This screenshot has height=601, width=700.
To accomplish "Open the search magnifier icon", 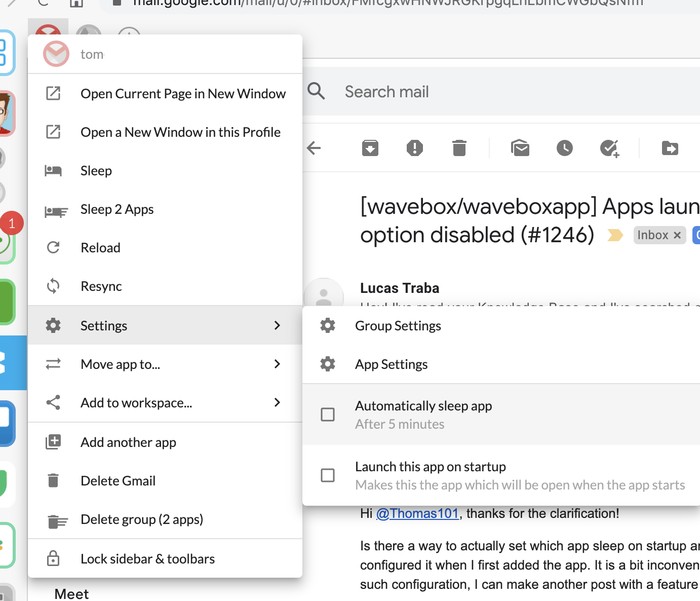I will coord(316,91).
